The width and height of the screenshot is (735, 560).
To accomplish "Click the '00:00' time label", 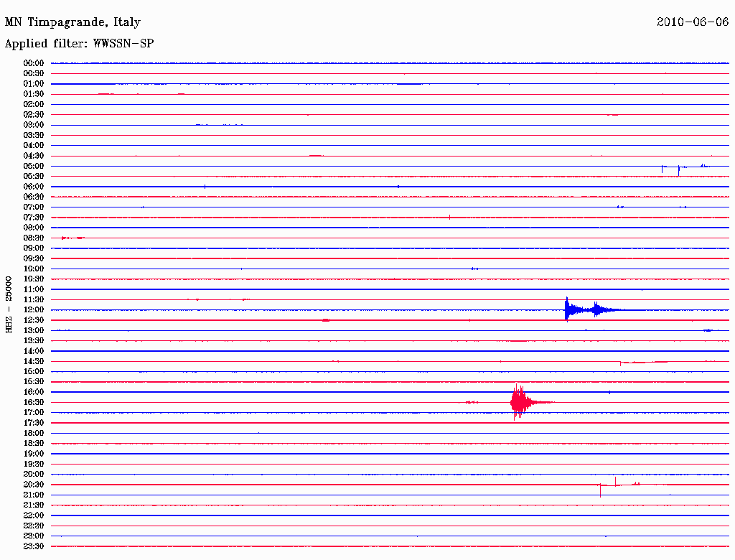I will pos(34,63).
